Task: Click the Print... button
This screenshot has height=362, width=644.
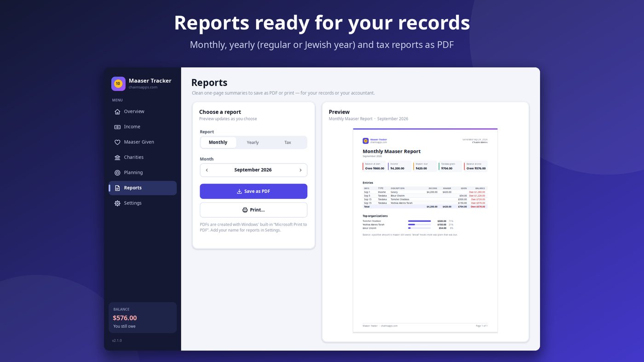Action: [x=253, y=210]
